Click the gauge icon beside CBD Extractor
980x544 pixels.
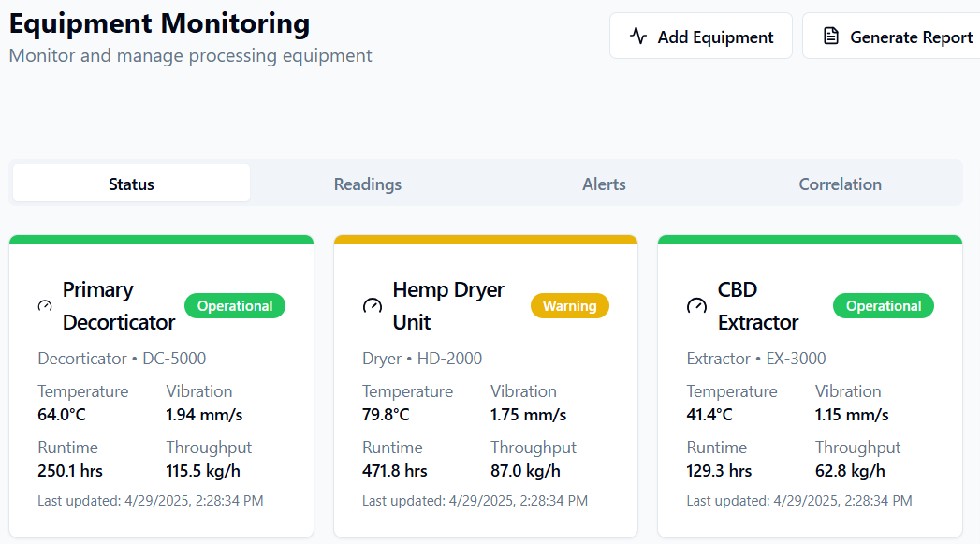(x=697, y=306)
